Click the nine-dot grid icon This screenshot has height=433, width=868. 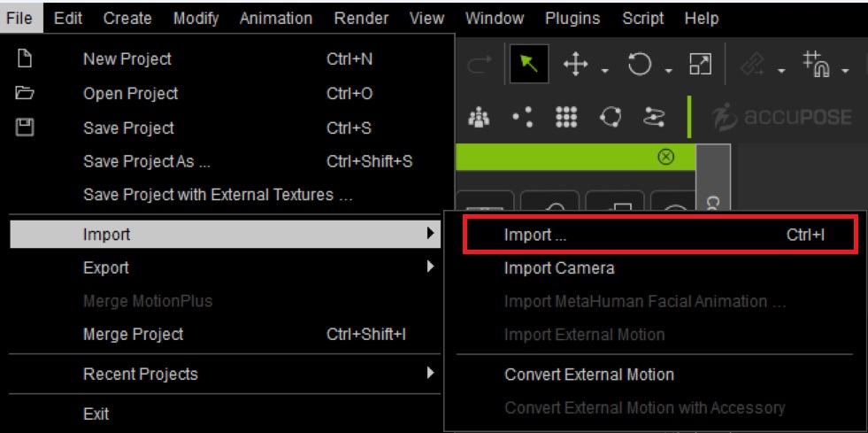(565, 117)
